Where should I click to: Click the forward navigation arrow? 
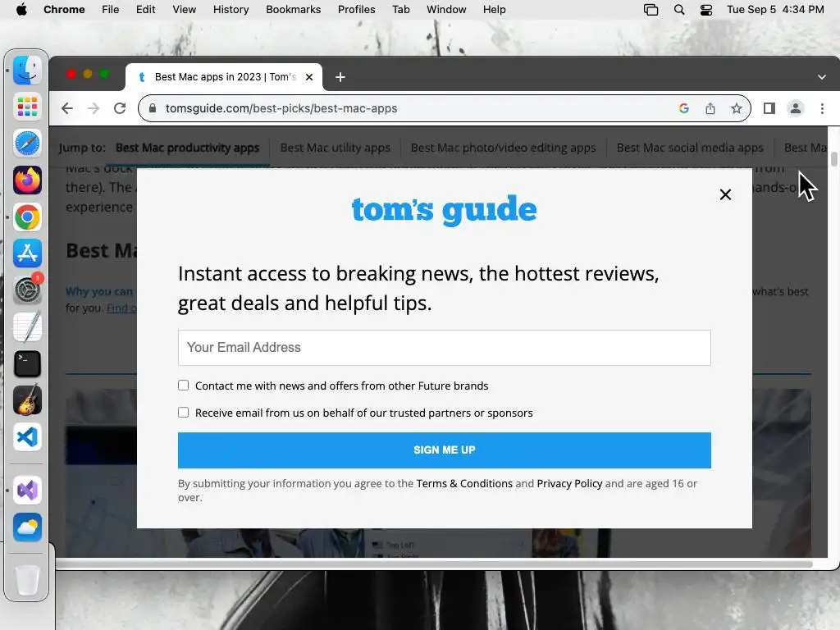click(94, 108)
